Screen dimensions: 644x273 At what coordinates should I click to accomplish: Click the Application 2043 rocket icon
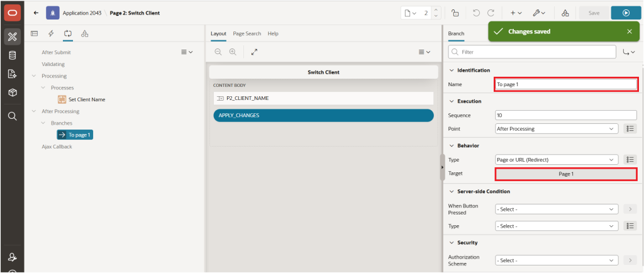(53, 13)
